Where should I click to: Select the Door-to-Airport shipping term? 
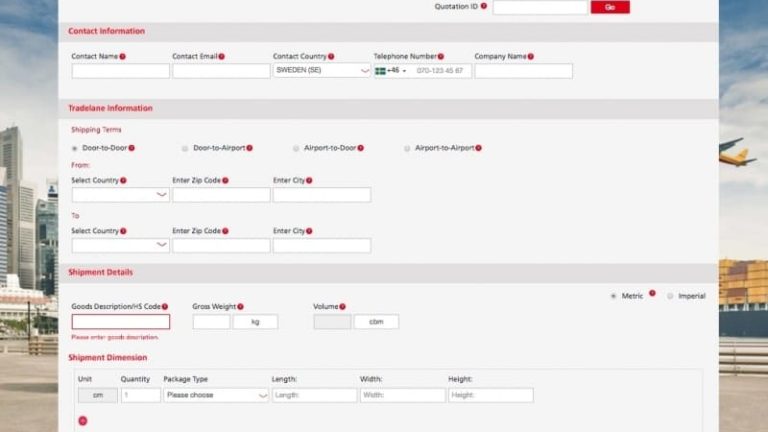185,148
